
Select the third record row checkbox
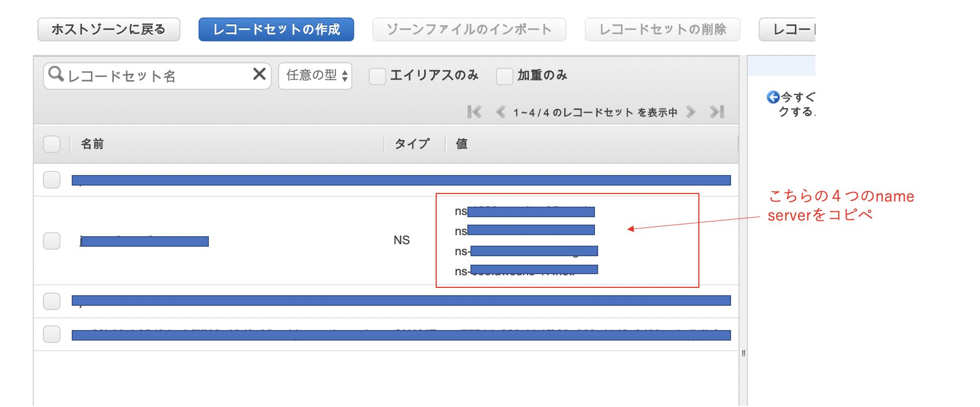click(52, 301)
